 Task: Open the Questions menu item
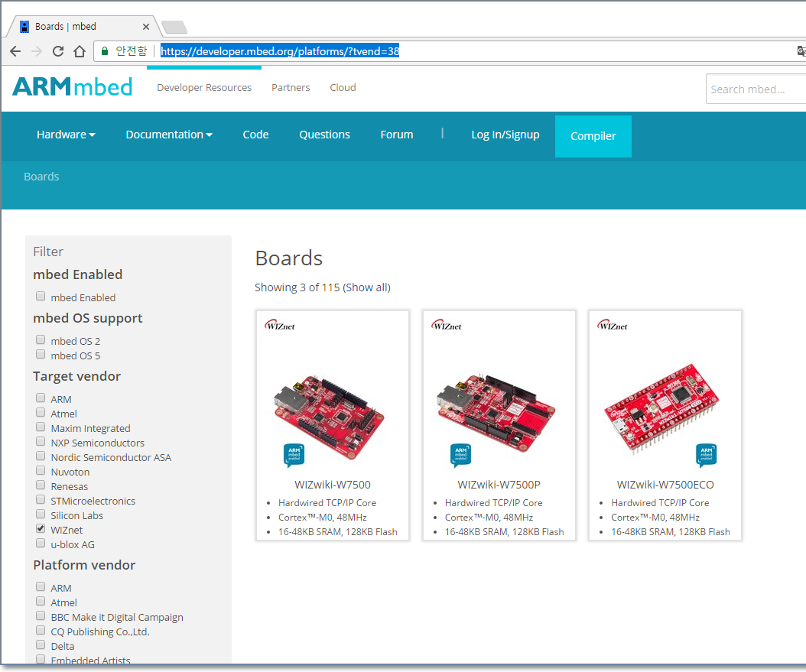point(324,135)
